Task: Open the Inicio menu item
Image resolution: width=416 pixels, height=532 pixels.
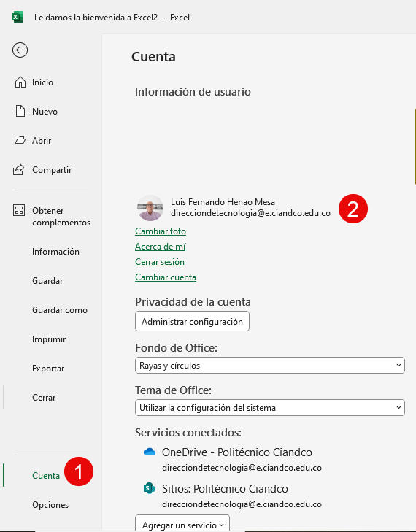Action: 42,82
